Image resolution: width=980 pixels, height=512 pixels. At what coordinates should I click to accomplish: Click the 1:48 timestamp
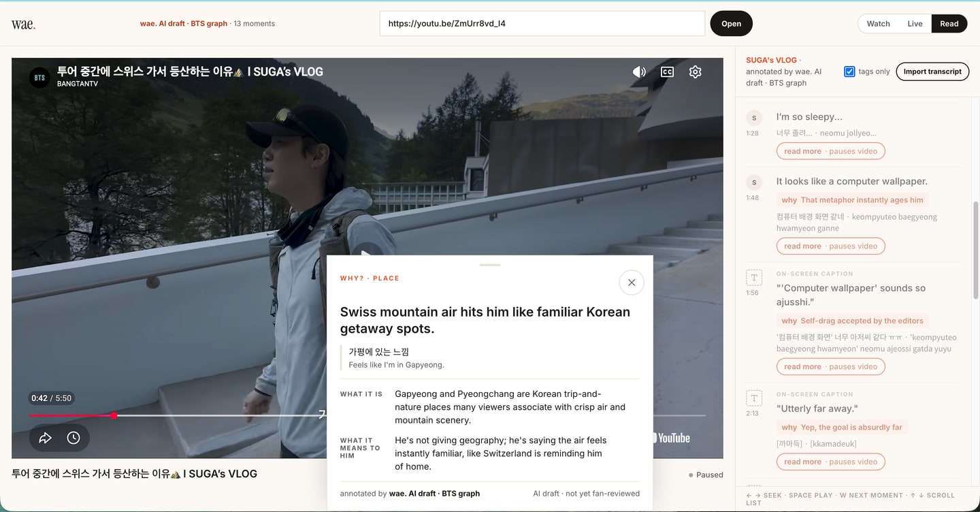point(752,198)
